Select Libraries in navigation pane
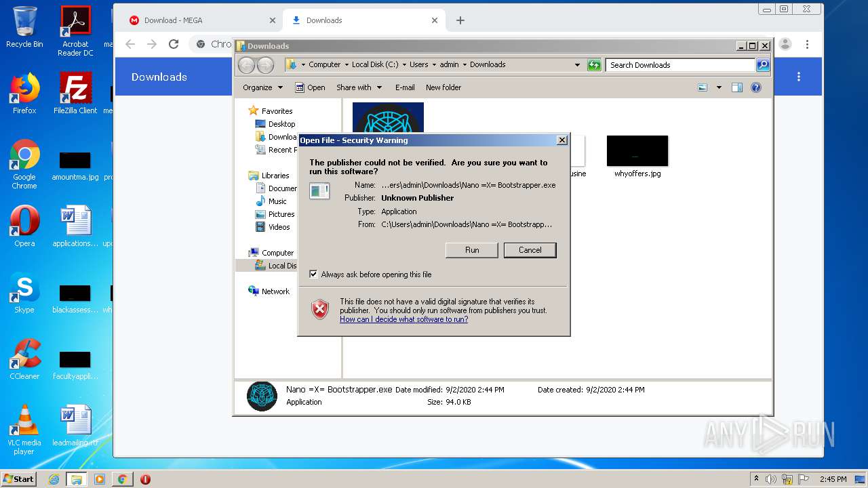This screenshot has width=868, height=488. 269,176
